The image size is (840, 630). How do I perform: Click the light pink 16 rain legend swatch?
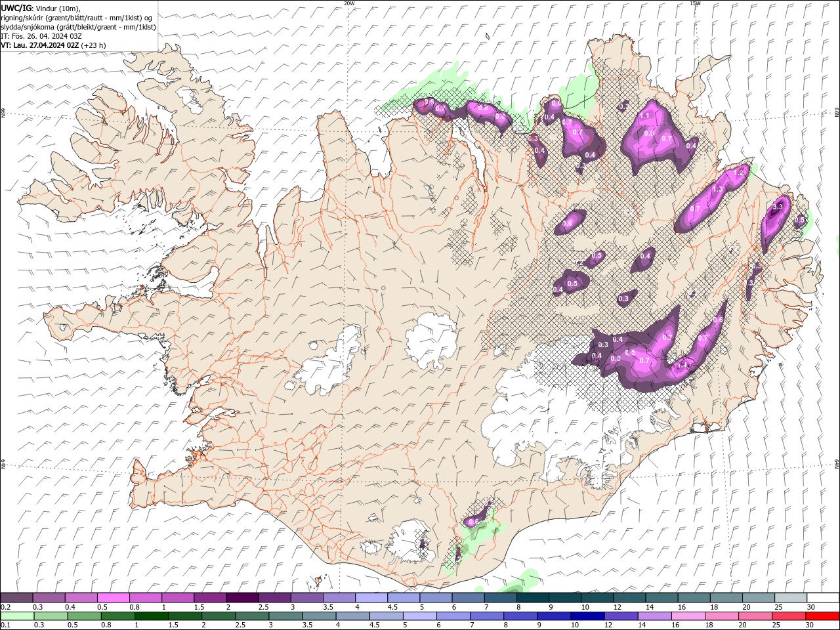[x=688, y=616]
